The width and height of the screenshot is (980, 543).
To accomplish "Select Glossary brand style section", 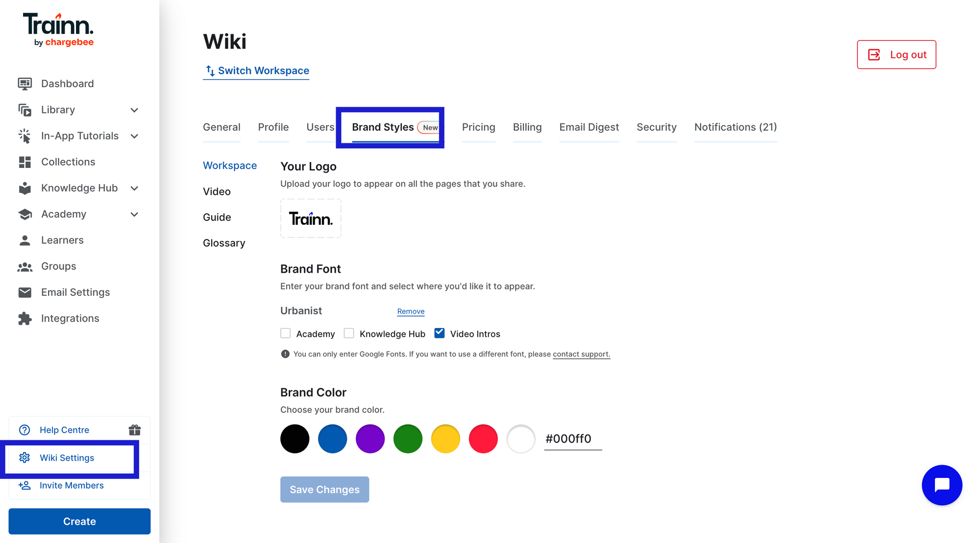I will tap(224, 243).
